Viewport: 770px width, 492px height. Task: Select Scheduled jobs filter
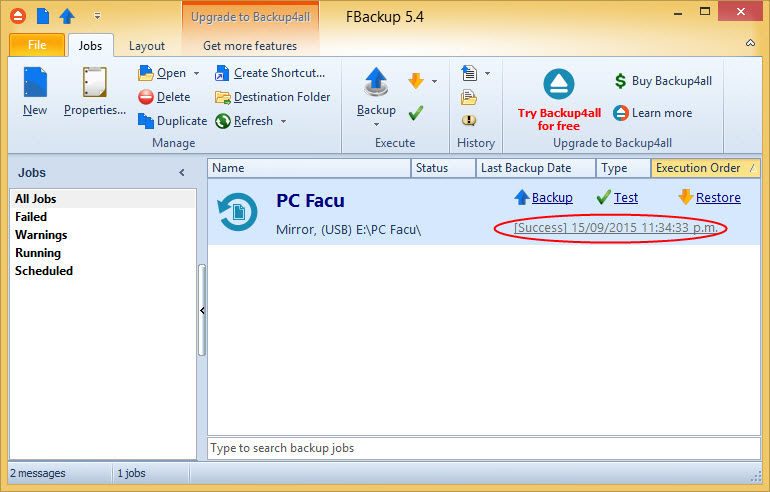click(103, 271)
